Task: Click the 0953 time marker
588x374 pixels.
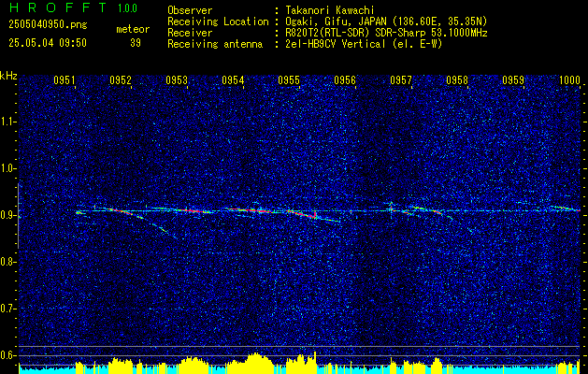Action: coord(177,79)
